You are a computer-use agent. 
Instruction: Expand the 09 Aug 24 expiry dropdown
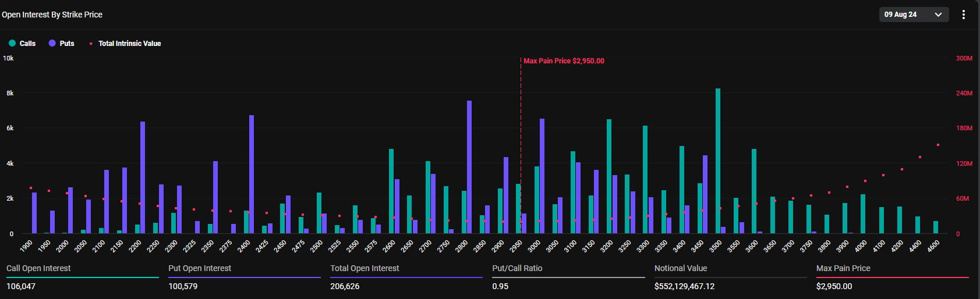pyautogui.click(x=914, y=15)
